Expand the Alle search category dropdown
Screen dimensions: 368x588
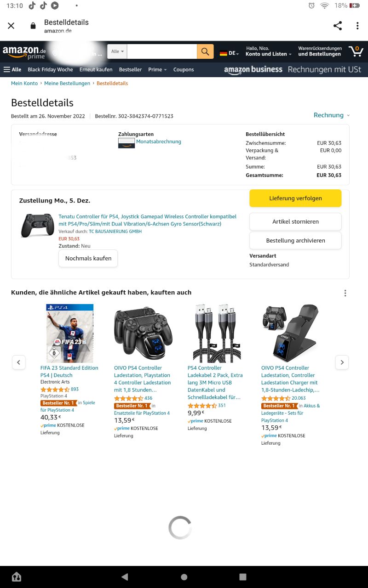pyautogui.click(x=117, y=51)
